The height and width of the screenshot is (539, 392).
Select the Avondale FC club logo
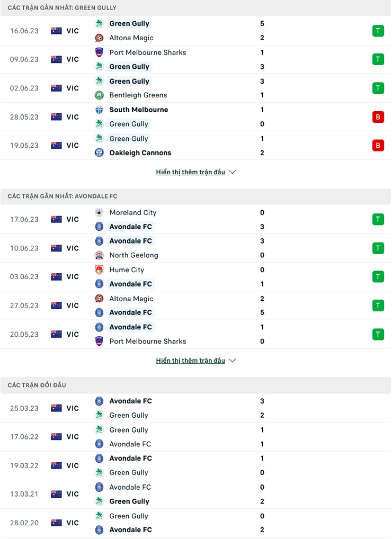tap(100, 226)
